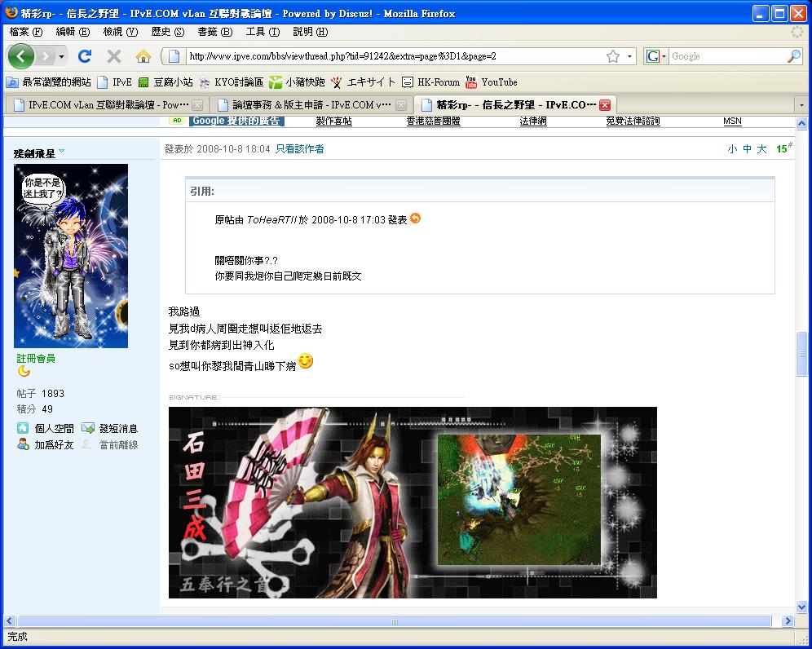Set font size to 大
The width and height of the screenshot is (812, 649).
pos(761,149)
